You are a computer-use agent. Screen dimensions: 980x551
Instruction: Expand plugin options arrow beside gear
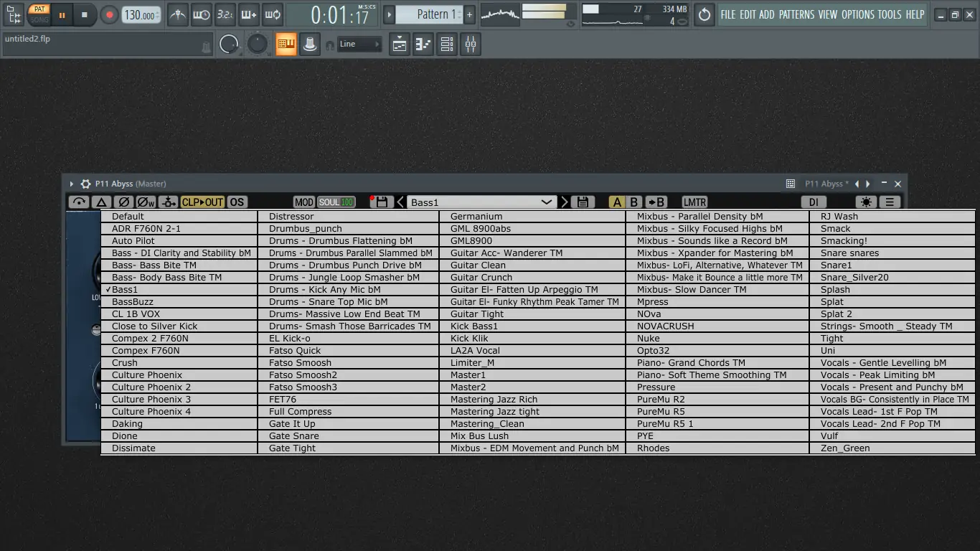pyautogui.click(x=72, y=184)
